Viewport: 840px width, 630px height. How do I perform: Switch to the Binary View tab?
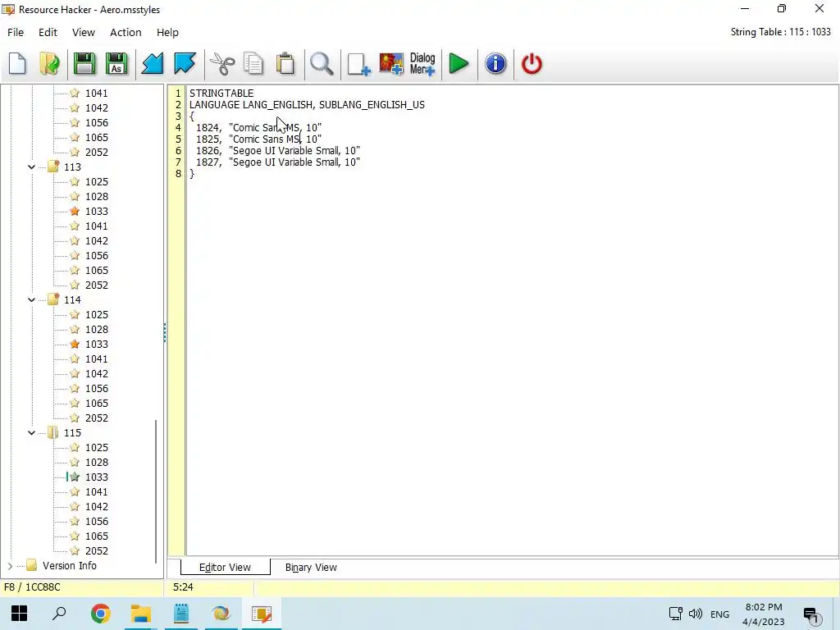pos(311,568)
